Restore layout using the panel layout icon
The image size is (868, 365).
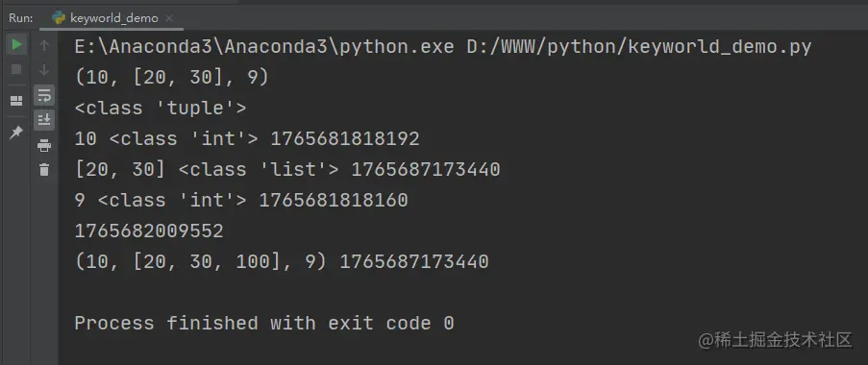tap(16, 101)
